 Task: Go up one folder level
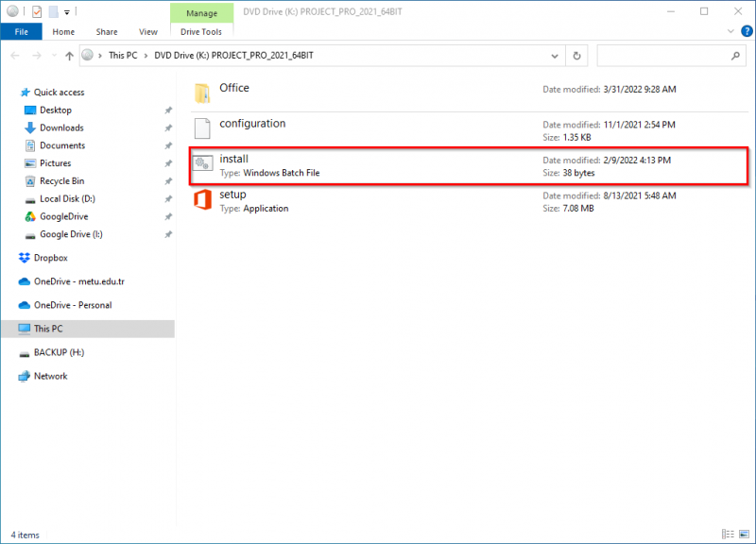coord(69,56)
